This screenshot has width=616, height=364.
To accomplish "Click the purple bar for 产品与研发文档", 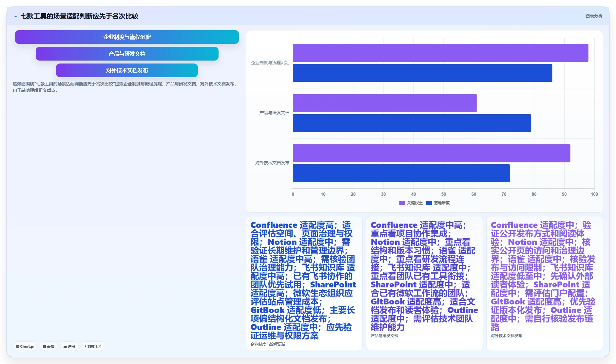I will click(385, 103).
